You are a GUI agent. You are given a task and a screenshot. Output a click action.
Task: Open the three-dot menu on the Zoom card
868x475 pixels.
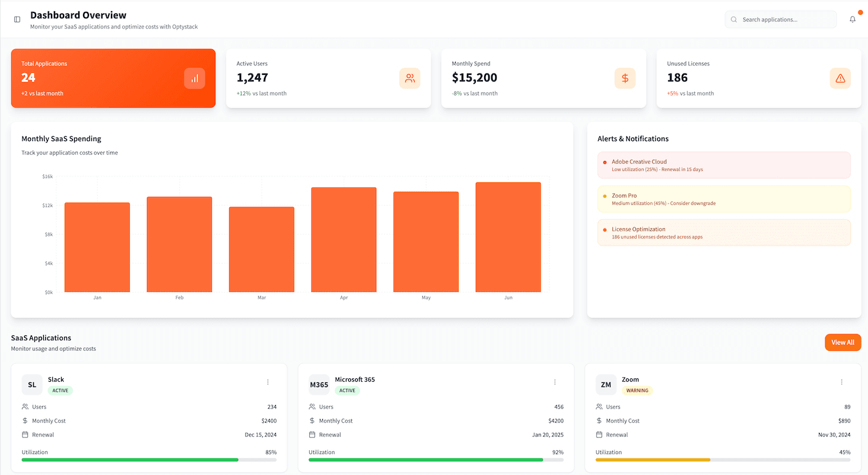click(841, 382)
